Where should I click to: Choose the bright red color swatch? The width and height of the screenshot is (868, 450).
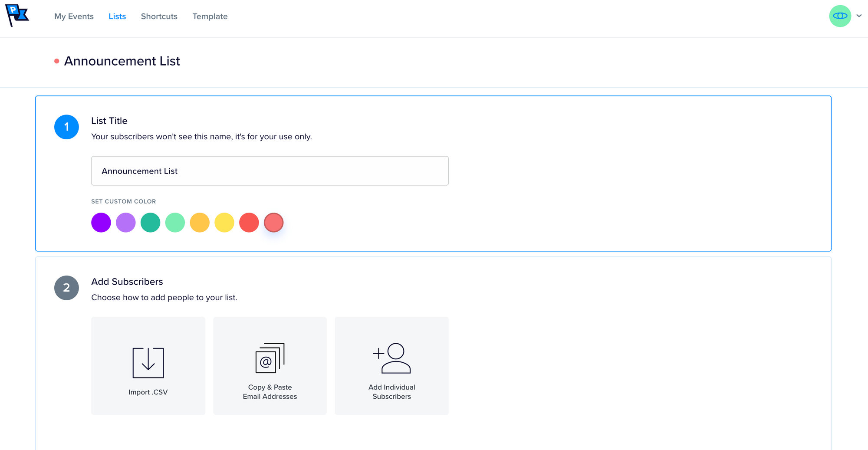pyautogui.click(x=249, y=223)
